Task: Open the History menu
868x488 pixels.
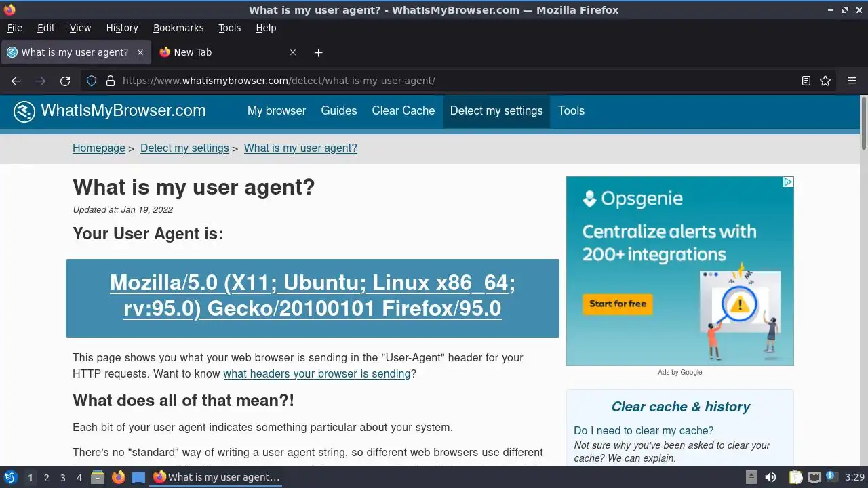Action: (x=122, y=28)
